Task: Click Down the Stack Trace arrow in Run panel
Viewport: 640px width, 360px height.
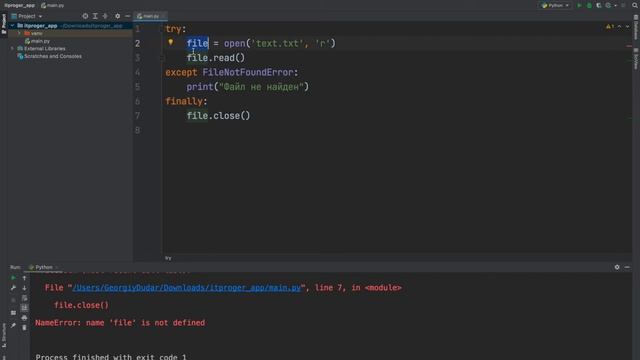Action: pos(24,288)
